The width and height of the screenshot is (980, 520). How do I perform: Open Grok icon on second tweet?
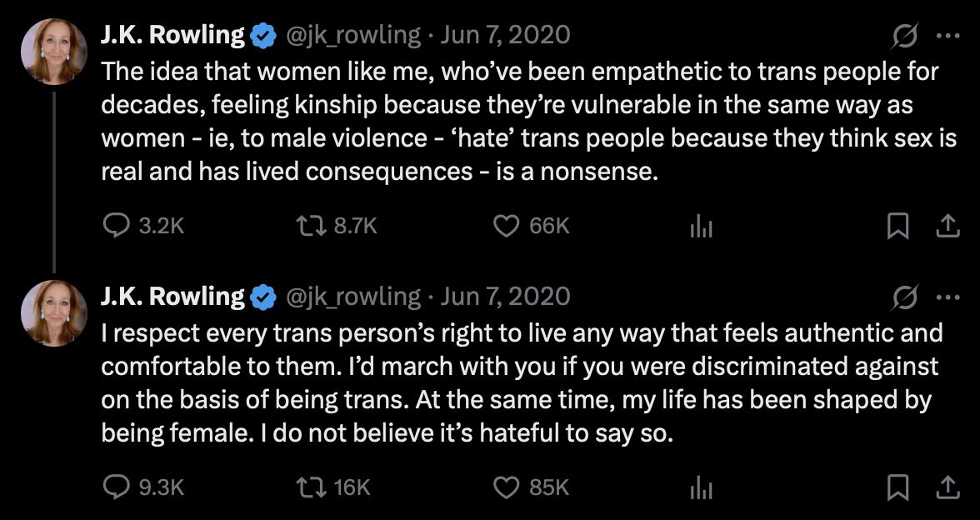tap(906, 297)
